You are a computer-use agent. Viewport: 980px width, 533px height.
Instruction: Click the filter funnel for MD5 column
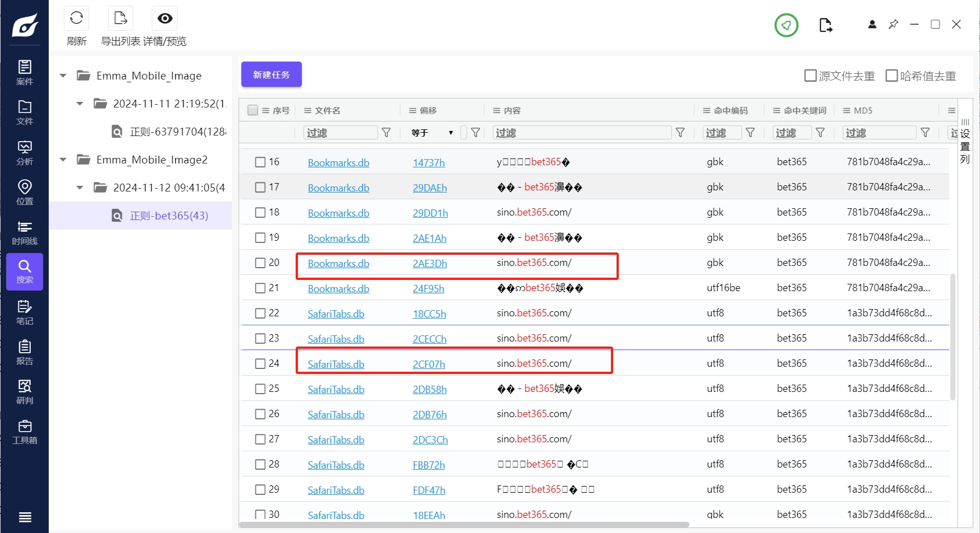point(925,133)
